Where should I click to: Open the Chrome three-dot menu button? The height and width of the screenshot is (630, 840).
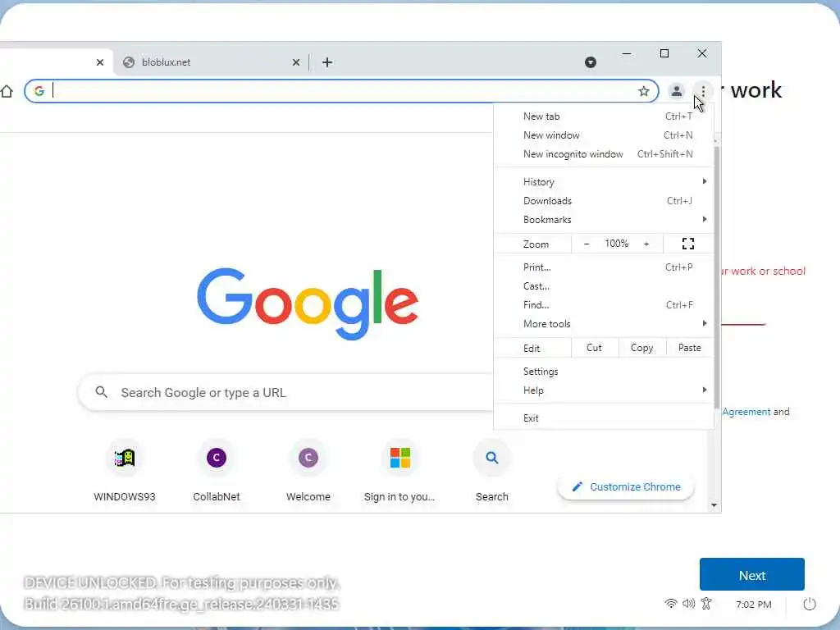point(703,91)
